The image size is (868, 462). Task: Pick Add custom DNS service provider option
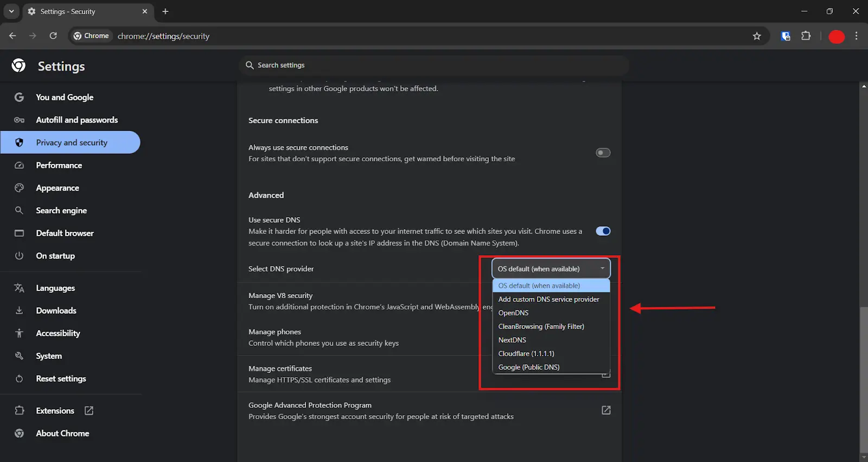tap(548, 299)
